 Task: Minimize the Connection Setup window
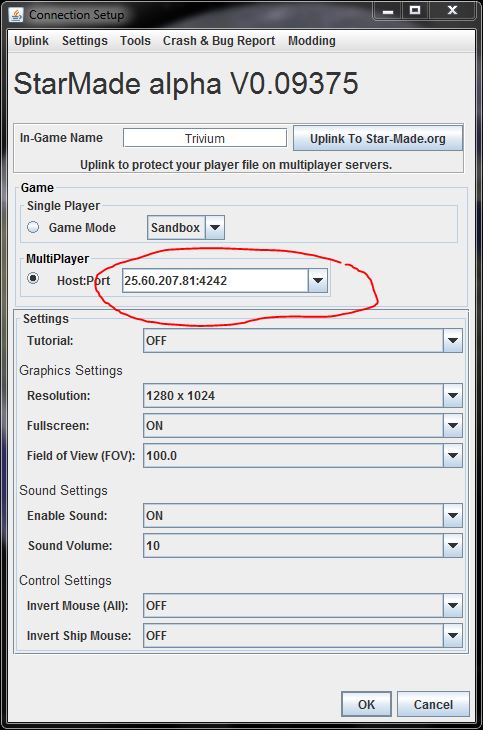coord(388,11)
